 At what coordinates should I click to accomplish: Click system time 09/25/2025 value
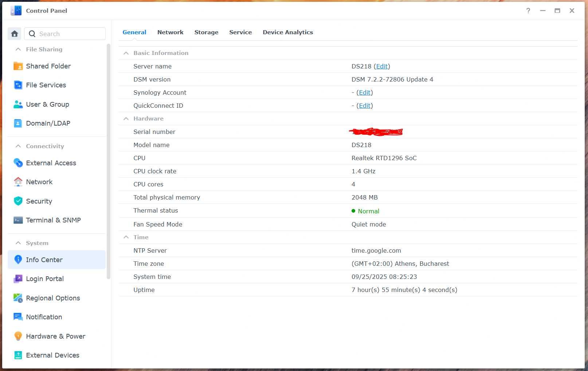384,277
